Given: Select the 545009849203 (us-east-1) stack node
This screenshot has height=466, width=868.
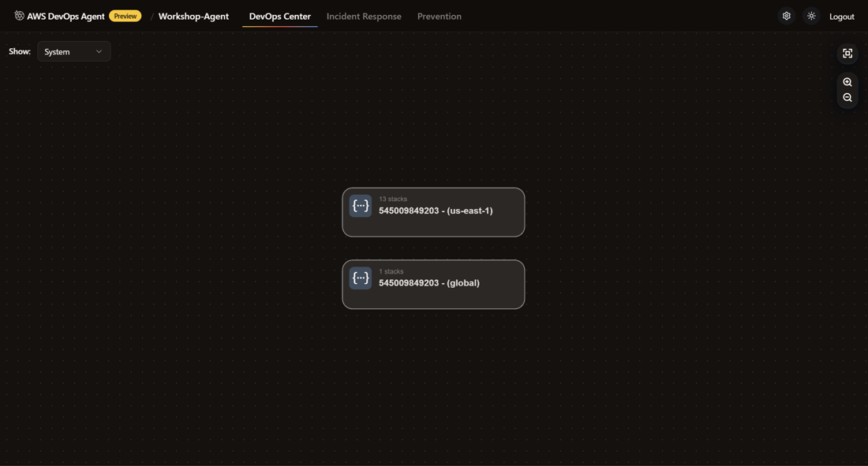Looking at the screenshot, I should [434, 211].
